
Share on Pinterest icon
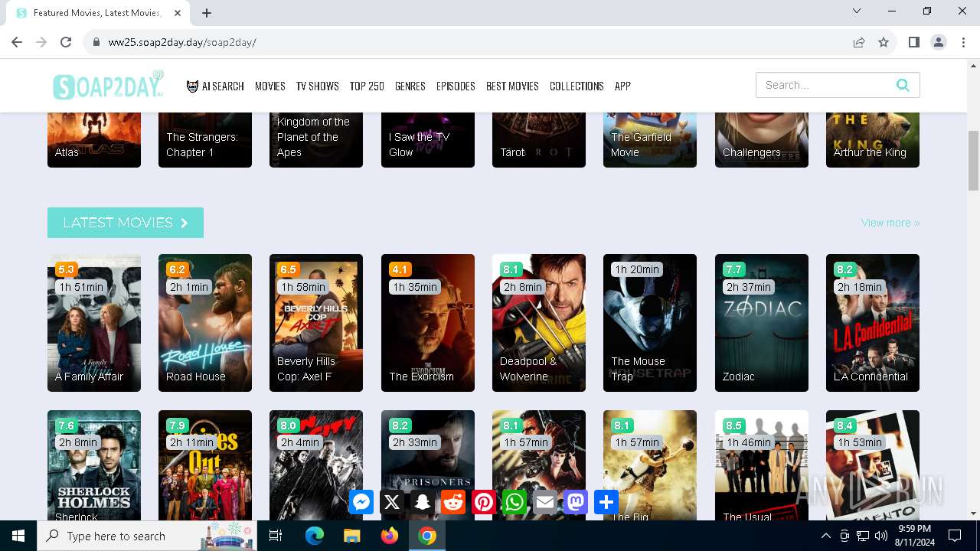484,502
